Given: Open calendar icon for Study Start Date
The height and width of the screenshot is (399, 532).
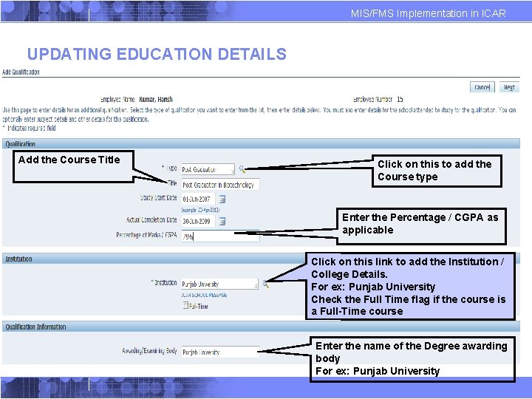Looking at the screenshot, I should click(x=222, y=199).
